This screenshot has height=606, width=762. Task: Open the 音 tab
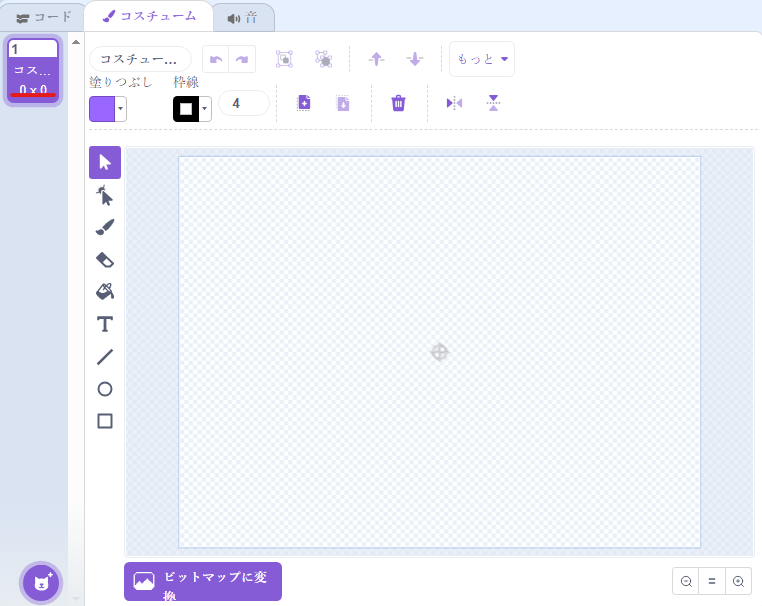coord(243,17)
